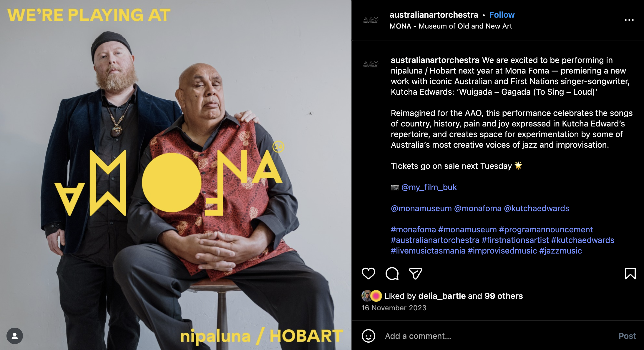
Task: Open the AAO avatar beside caption
Action: click(x=371, y=64)
